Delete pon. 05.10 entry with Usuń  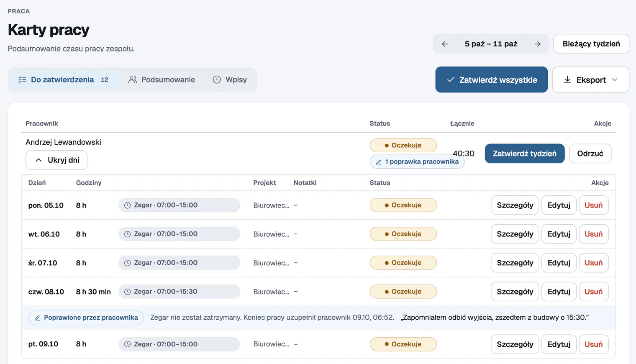[x=594, y=205]
